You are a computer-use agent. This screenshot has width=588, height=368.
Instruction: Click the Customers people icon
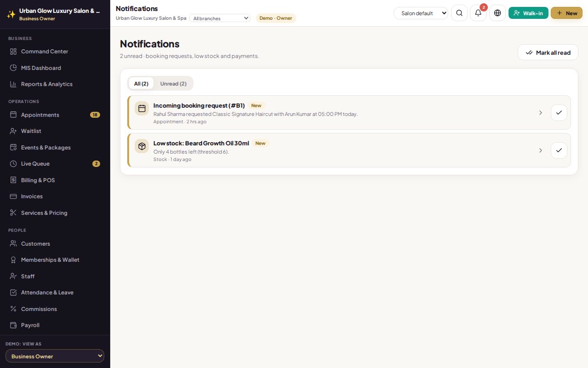click(x=13, y=243)
